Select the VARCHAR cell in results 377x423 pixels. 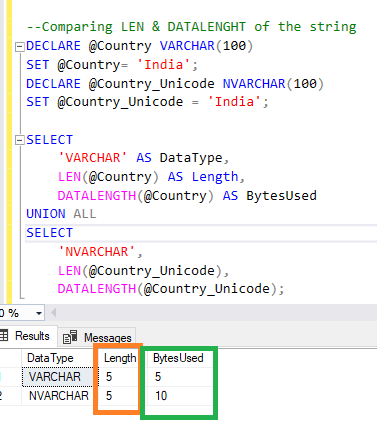point(58,377)
